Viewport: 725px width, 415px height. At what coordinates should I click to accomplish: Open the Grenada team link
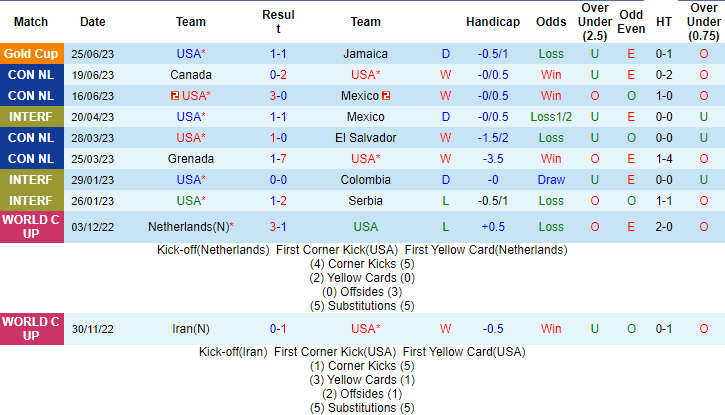click(191, 159)
